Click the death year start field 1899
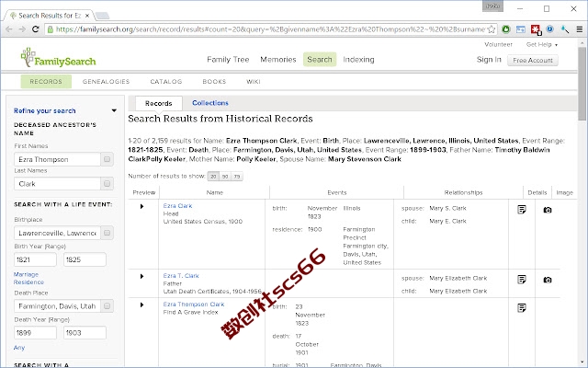This screenshot has width=588, height=368. coord(35,333)
